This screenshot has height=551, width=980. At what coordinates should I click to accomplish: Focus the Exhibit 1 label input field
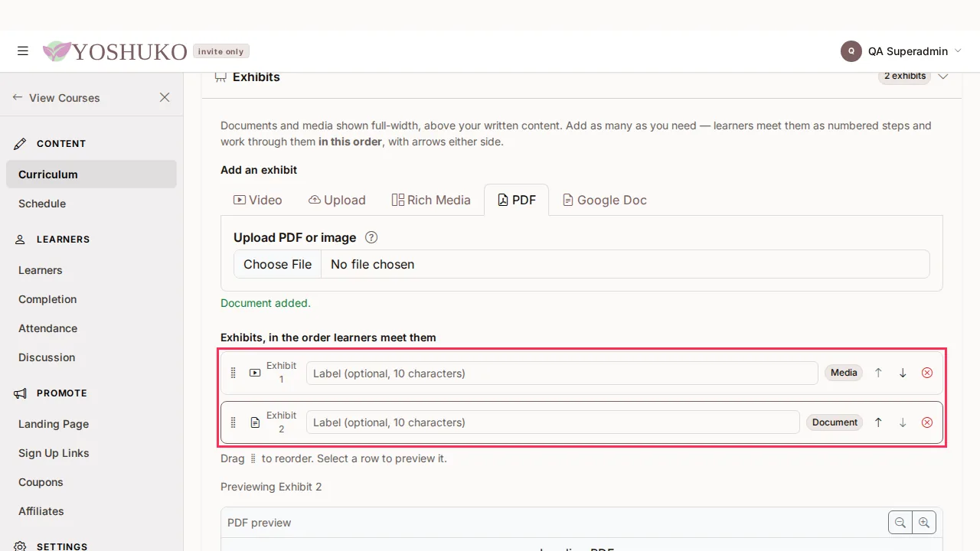562,373
